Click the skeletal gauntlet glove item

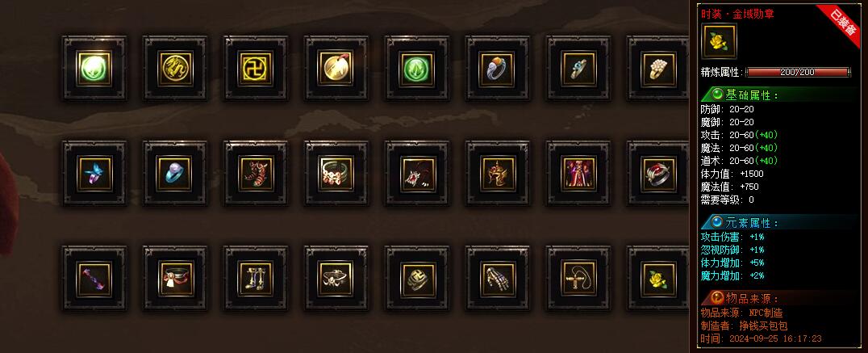[x=498, y=279]
